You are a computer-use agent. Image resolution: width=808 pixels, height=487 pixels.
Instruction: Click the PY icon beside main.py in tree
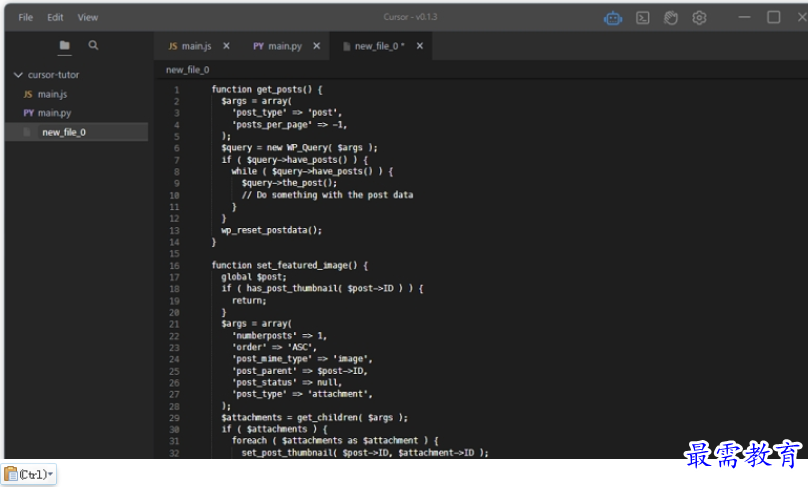pos(28,113)
